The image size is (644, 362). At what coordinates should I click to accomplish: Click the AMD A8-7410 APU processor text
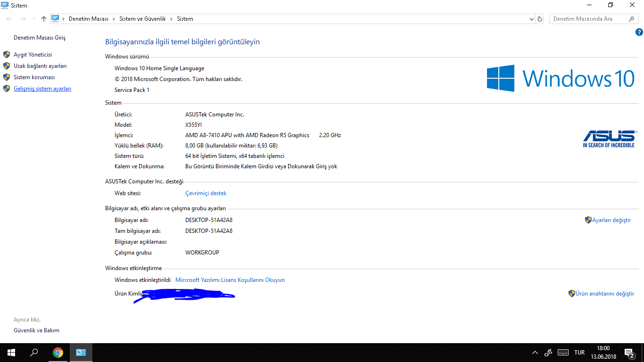point(247,135)
